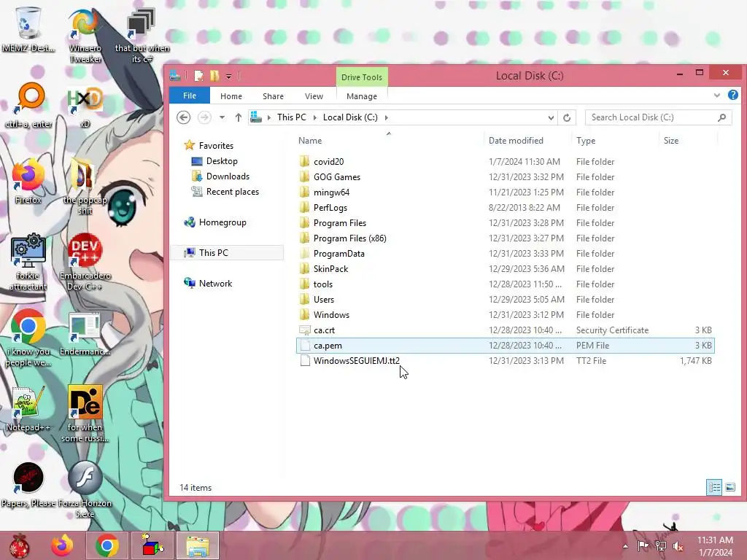Select the WindowsSEGUIEMJ.tt2 file
Viewport: 747px width, 560px height.
pos(505,360)
